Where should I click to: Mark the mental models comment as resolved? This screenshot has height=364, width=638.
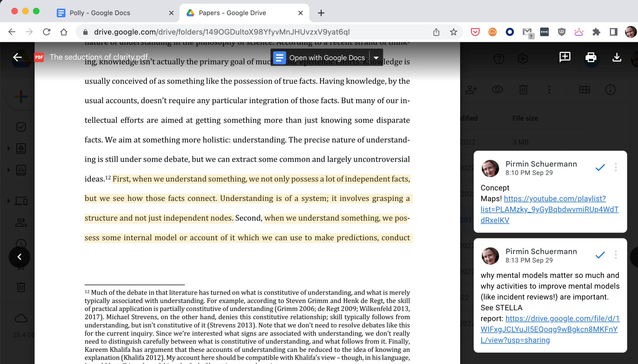(600, 255)
